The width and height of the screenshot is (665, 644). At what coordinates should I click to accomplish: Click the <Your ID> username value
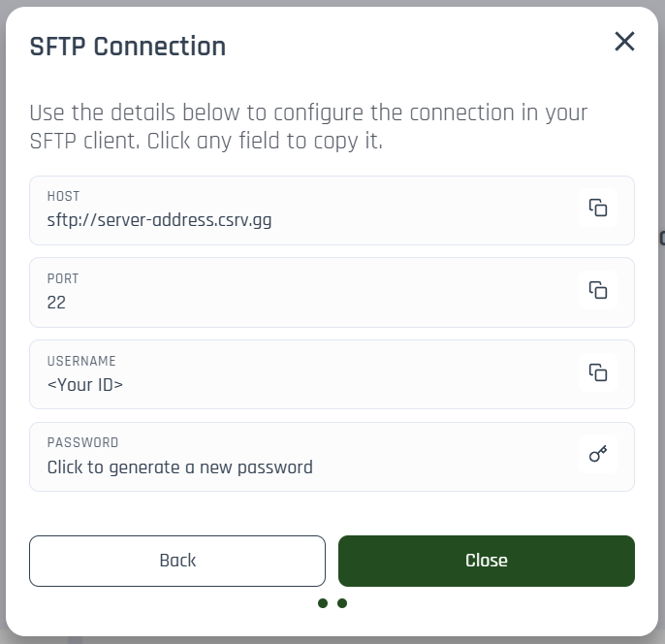coord(85,385)
